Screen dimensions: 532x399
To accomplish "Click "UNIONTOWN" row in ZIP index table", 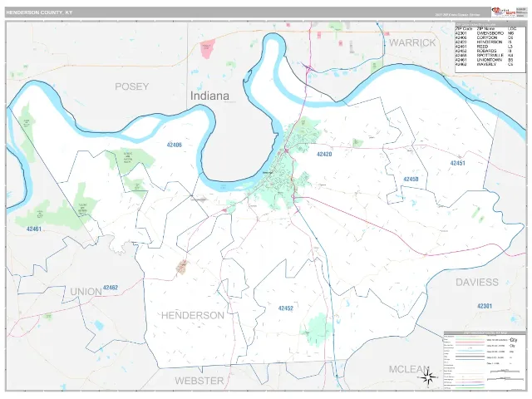I will (x=485, y=60).
